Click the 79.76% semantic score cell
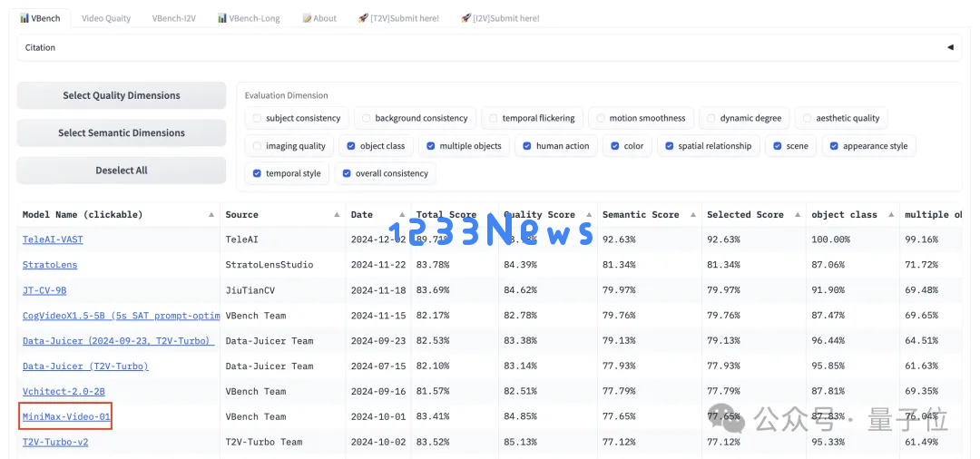 619,316
